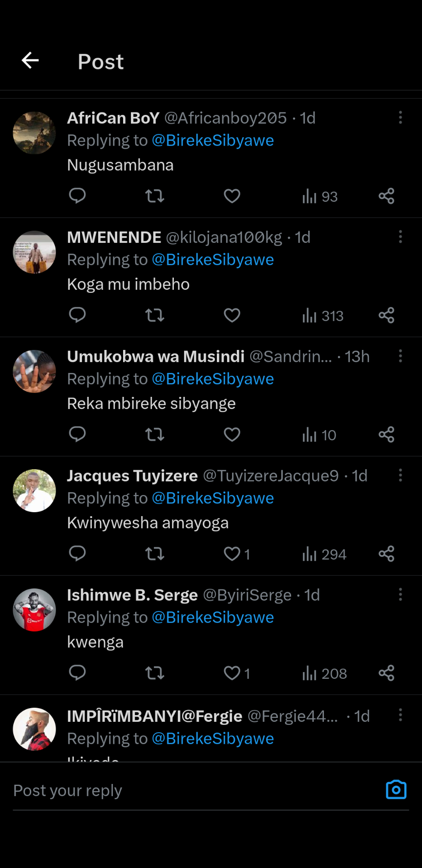Open Jacques Tuyizere's profile name
The width and height of the screenshot is (422, 868).
tap(132, 476)
